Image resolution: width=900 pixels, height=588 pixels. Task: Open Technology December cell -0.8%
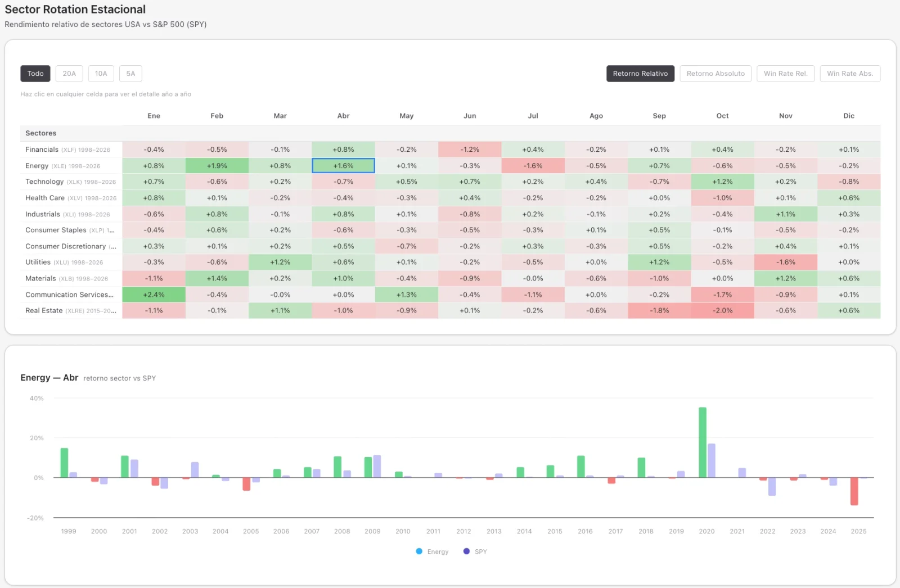click(x=849, y=182)
